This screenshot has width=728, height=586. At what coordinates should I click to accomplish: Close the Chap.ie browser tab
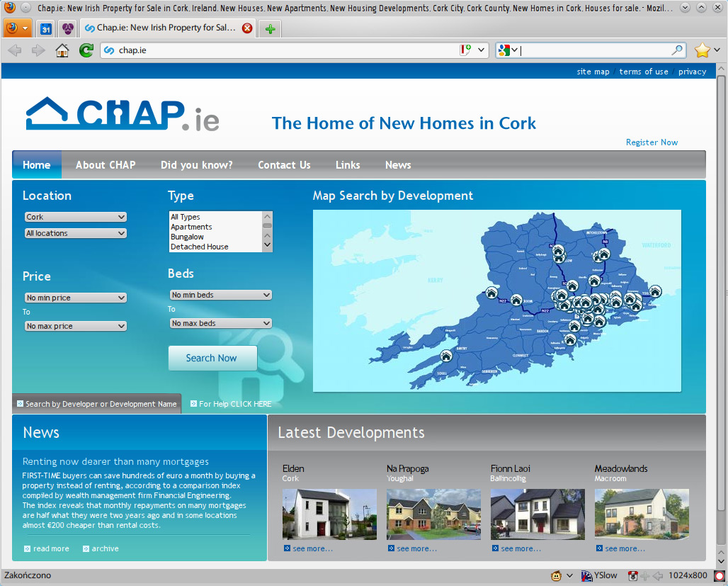tap(247, 29)
